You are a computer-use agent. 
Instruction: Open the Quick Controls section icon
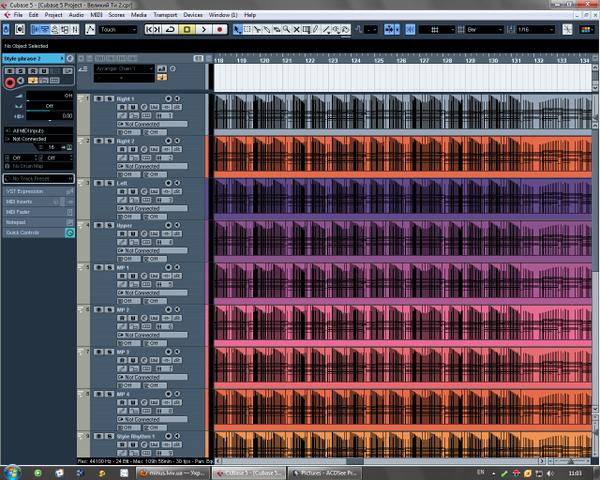pos(70,232)
